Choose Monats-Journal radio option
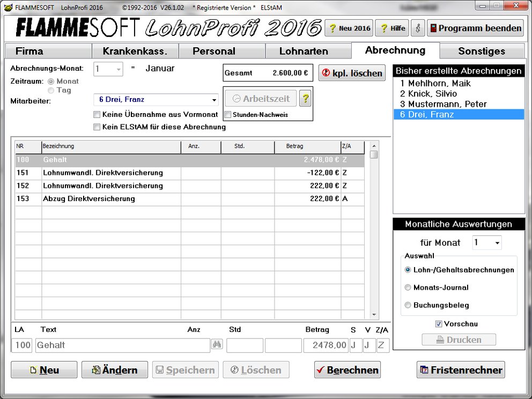This screenshot has height=399, width=532. (408, 287)
